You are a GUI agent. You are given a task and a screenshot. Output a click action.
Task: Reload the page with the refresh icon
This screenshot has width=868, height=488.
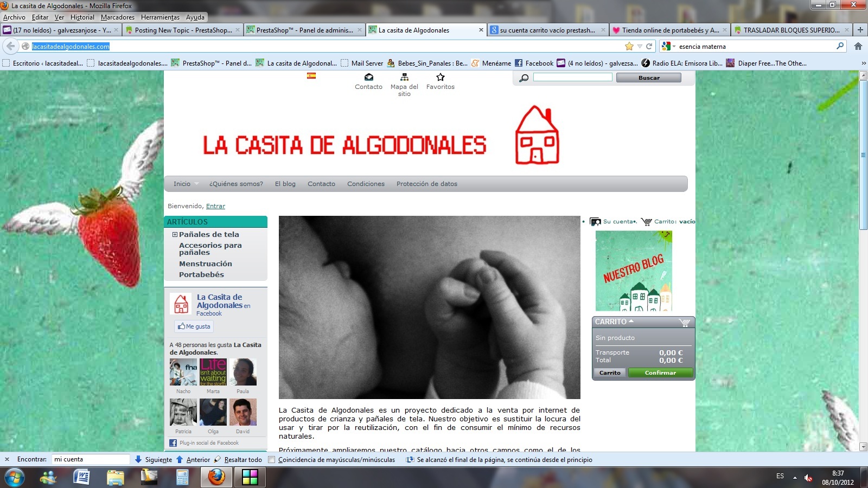[x=649, y=46]
